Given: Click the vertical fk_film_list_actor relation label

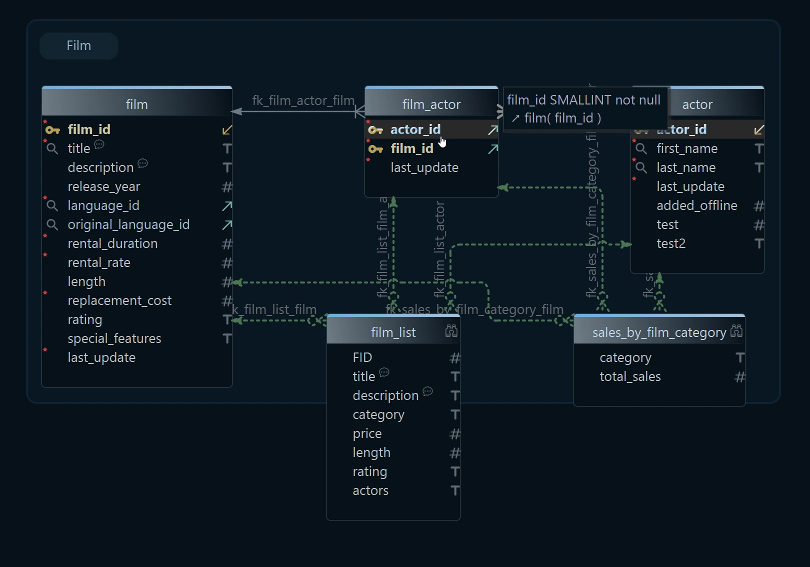Looking at the screenshot, I should (x=439, y=249).
